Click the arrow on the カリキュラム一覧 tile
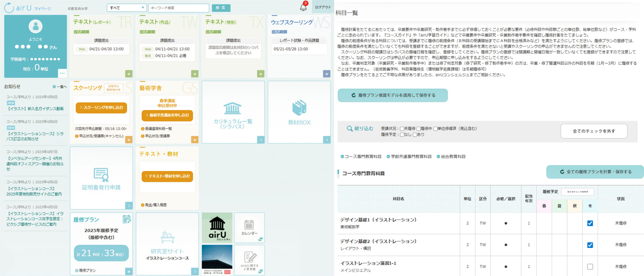 coord(261,140)
